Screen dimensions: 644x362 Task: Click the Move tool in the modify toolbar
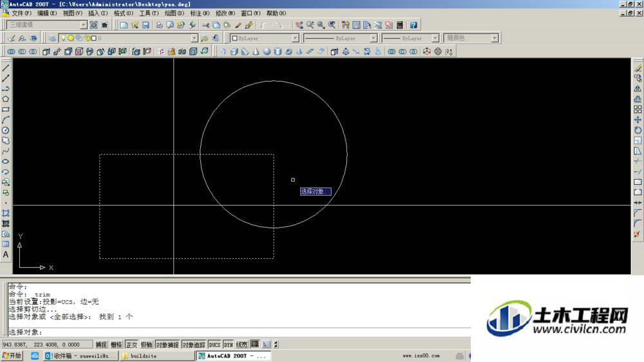click(638, 120)
